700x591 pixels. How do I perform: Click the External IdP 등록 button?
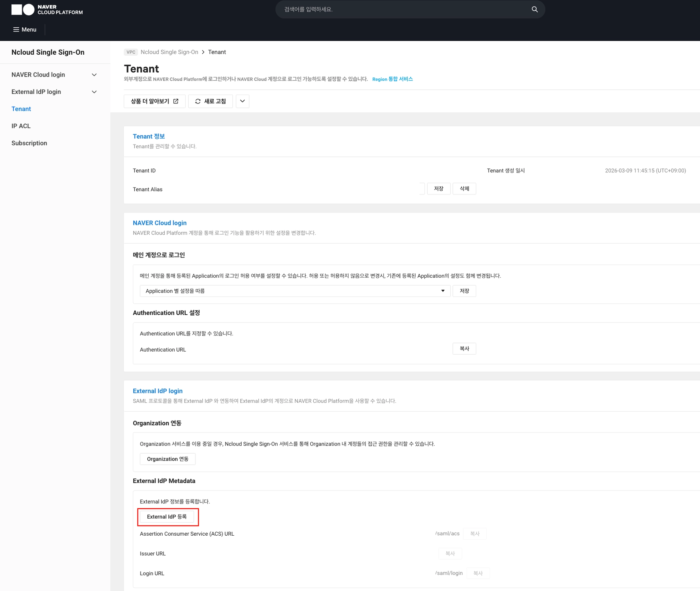pos(167,517)
